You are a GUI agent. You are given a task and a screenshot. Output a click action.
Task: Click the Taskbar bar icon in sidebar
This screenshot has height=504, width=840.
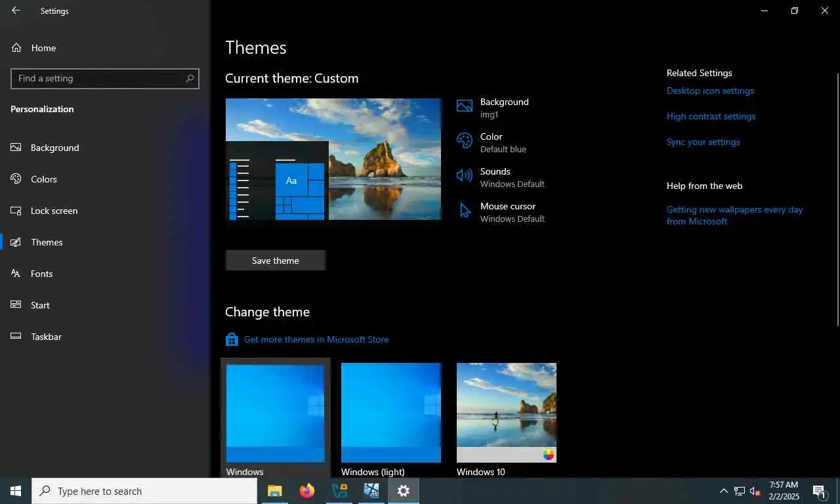[16, 337]
